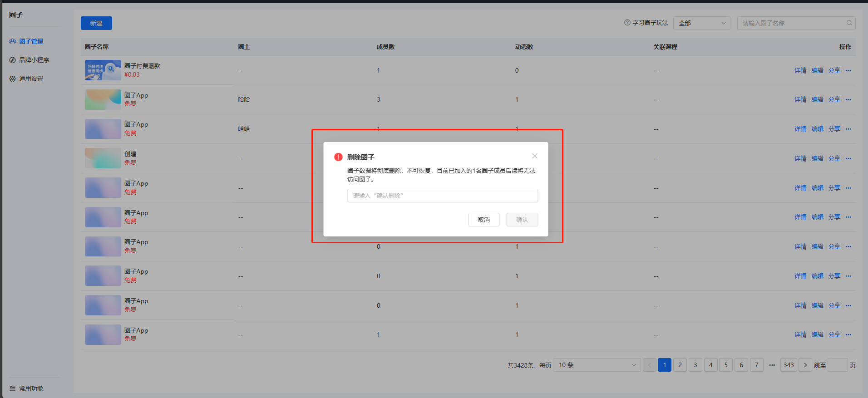Click 编辑 for 圈子付费退款 row
Viewport: 868px width, 398px height.
coord(818,70)
